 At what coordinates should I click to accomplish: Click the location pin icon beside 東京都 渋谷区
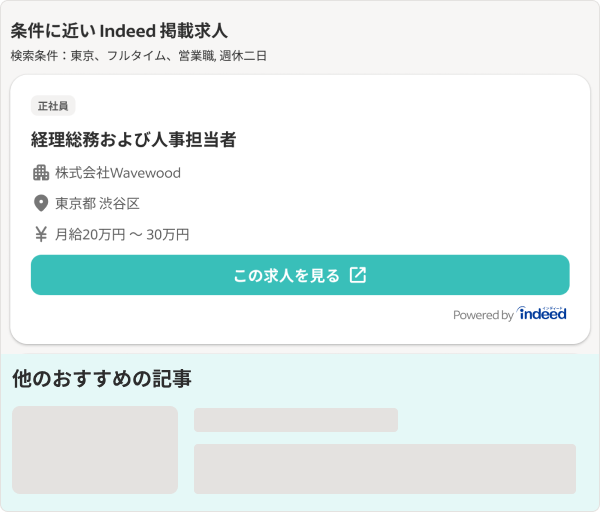pyautogui.click(x=41, y=203)
